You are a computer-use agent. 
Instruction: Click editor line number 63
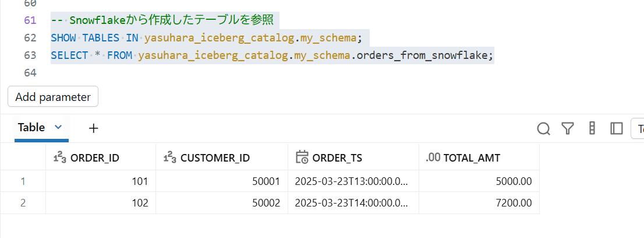click(x=30, y=55)
